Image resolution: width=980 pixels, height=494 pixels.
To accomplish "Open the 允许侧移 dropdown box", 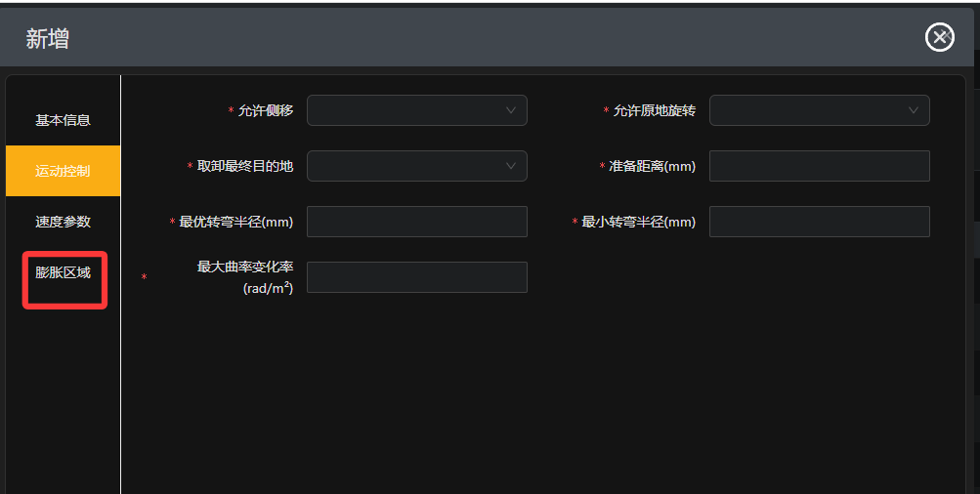I will click(417, 110).
